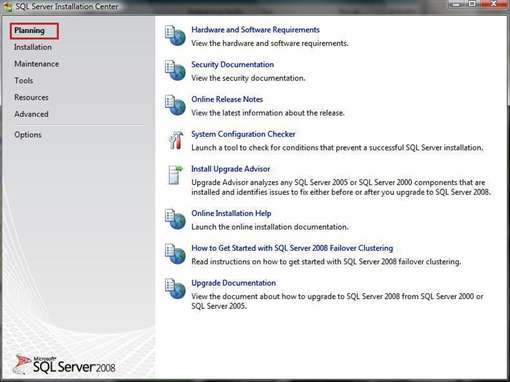Click the SQL Server Installation Center window title
Viewport: 510px width, 382px height.
click(x=67, y=6)
